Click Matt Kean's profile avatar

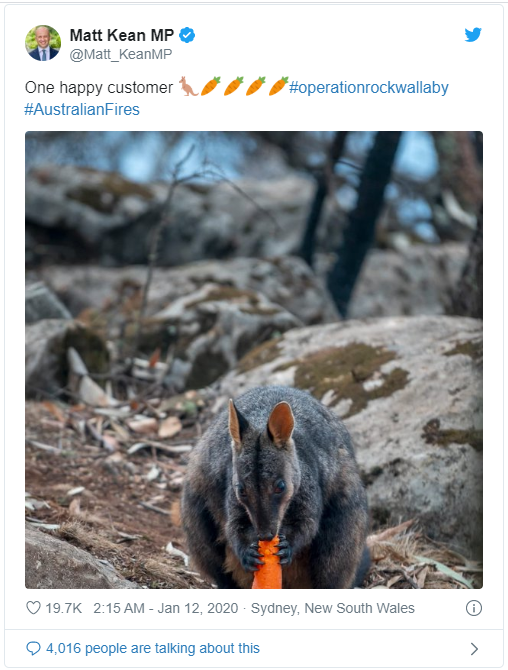pyautogui.click(x=43, y=43)
